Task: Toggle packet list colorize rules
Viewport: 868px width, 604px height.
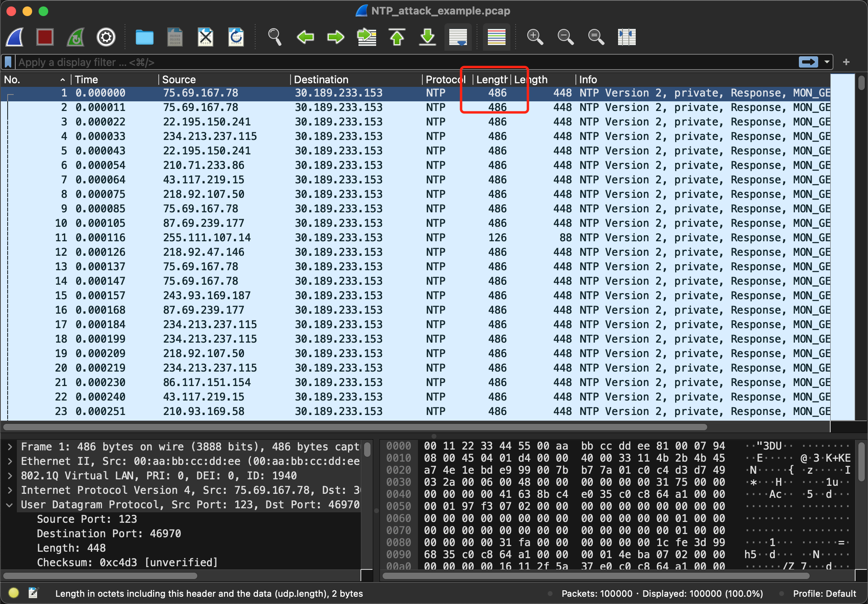Action: [496, 37]
